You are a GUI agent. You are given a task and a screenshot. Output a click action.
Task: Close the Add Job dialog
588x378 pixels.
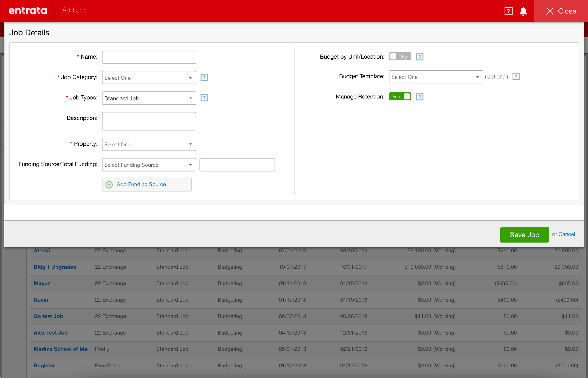point(561,11)
